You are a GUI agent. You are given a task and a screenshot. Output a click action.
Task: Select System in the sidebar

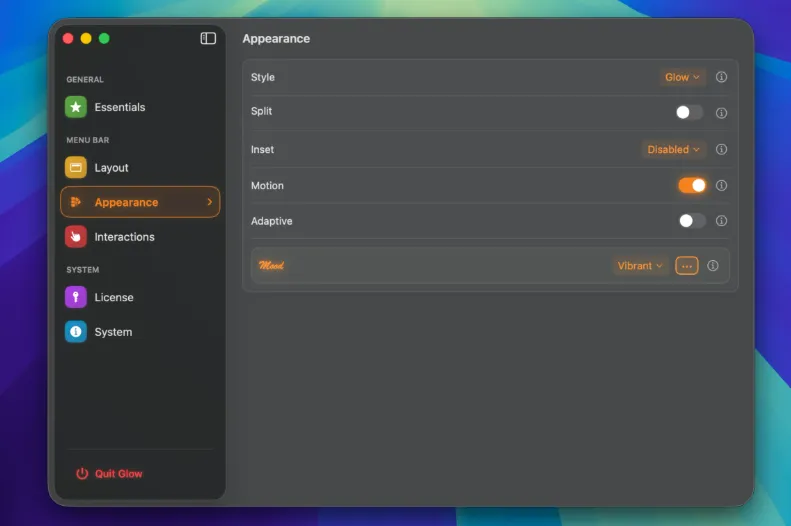[140, 332]
